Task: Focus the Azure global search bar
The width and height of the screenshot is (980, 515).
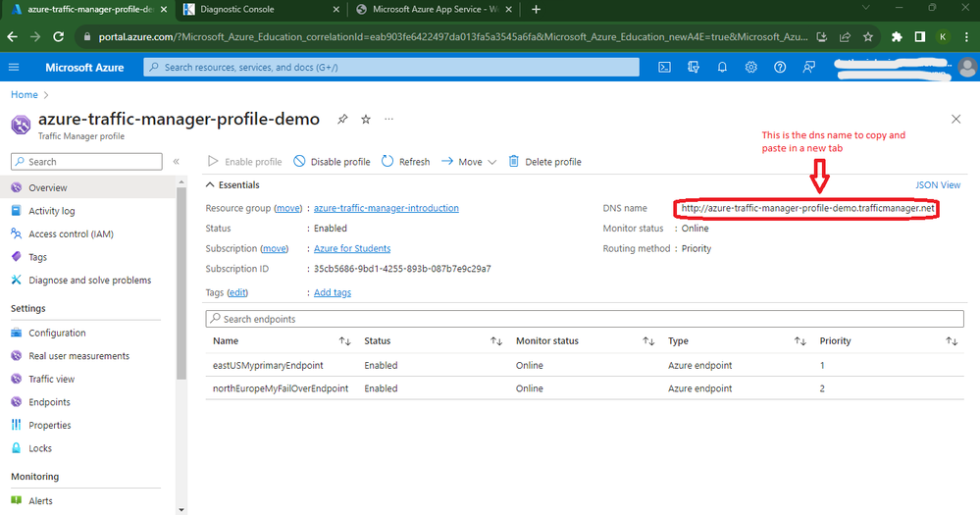Action: (x=391, y=67)
